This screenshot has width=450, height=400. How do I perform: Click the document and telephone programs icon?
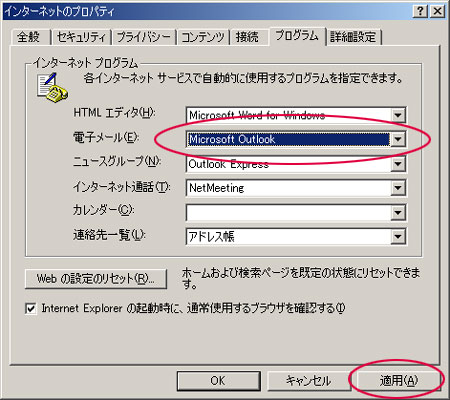[x=52, y=87]
